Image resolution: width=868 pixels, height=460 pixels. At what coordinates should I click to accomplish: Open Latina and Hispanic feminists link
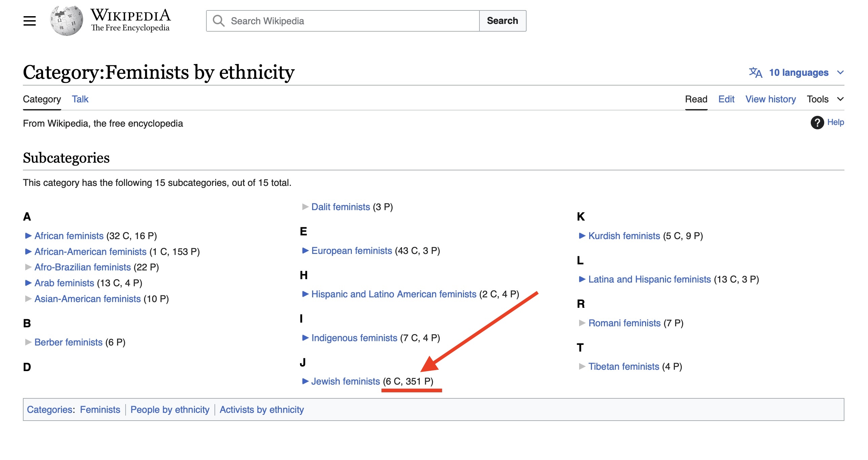pos(649,279)
